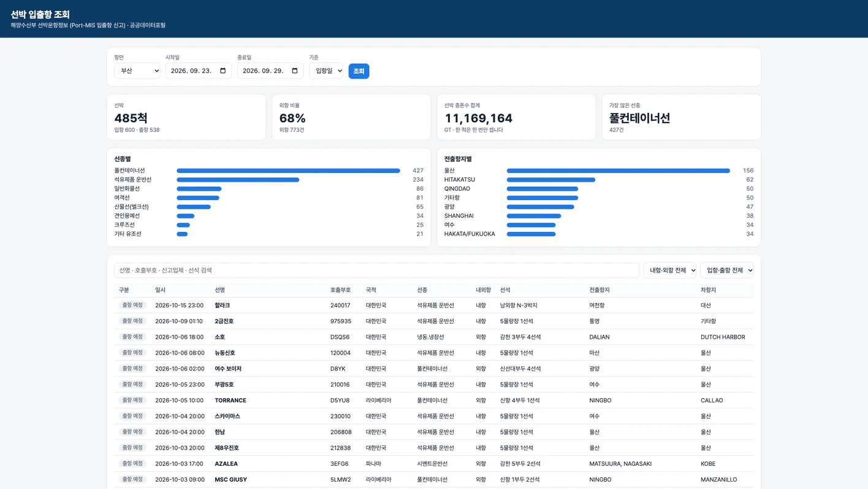Click the 조회 search button
868x489 pixels.
pos(359,71)
